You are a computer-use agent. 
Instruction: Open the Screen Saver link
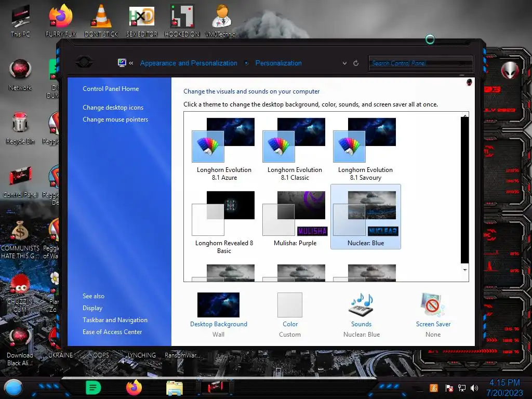pos(433,324)
